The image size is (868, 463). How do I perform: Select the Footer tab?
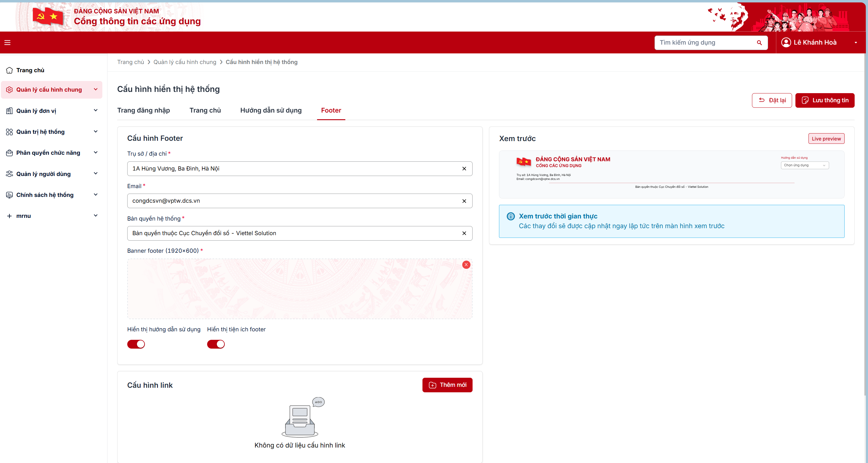tap(331, 110)
